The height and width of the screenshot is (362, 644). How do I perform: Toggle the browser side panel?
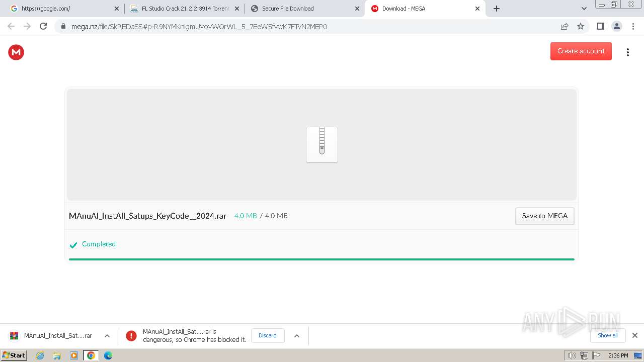click(x=600, y=26)
